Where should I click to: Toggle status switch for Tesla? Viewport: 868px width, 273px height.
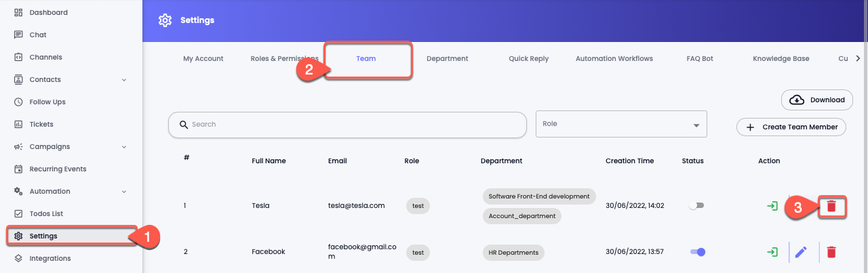point(696,206)
